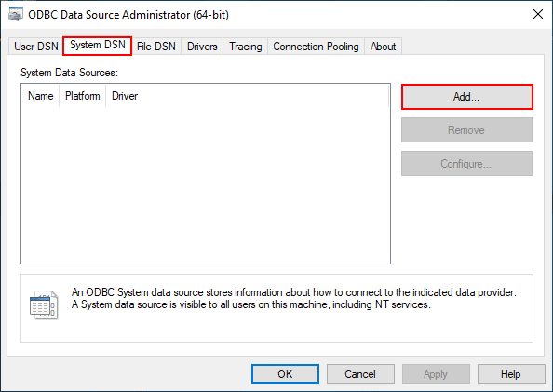Screen dimensions: 553x392
Task: Dismiss dialog with Cancel button
Action: 360,374
